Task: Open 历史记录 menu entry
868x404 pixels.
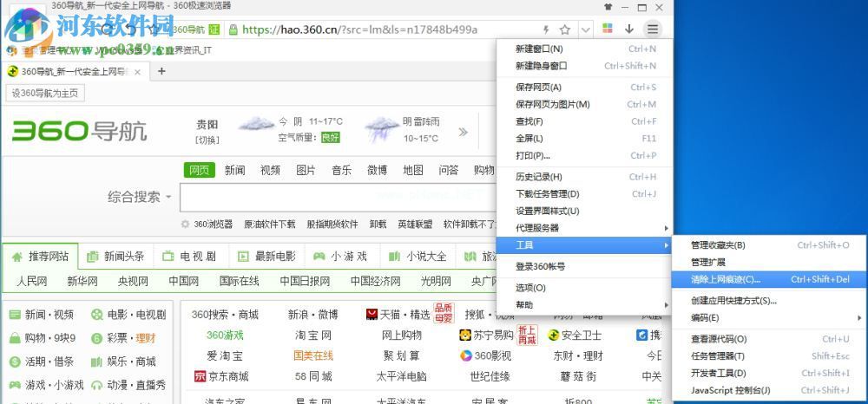Action: click(x=538, y=177)
